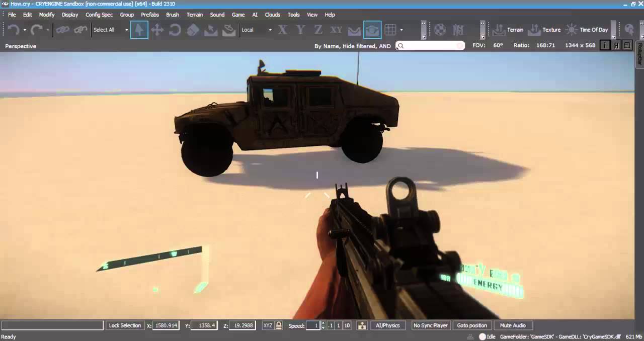Click the speed stepper arrows
The width and height of the screenshot is (644, 341).
pos(323,325)
